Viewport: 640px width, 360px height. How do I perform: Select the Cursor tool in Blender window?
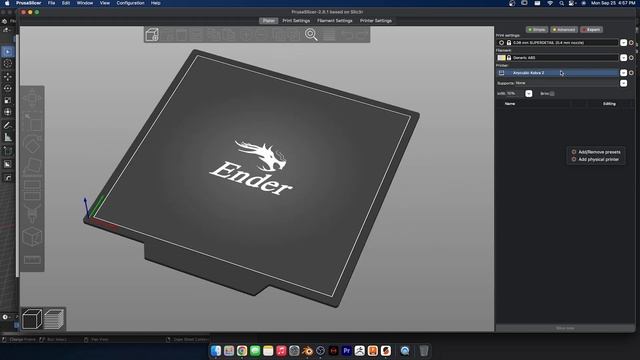(8, 64)
